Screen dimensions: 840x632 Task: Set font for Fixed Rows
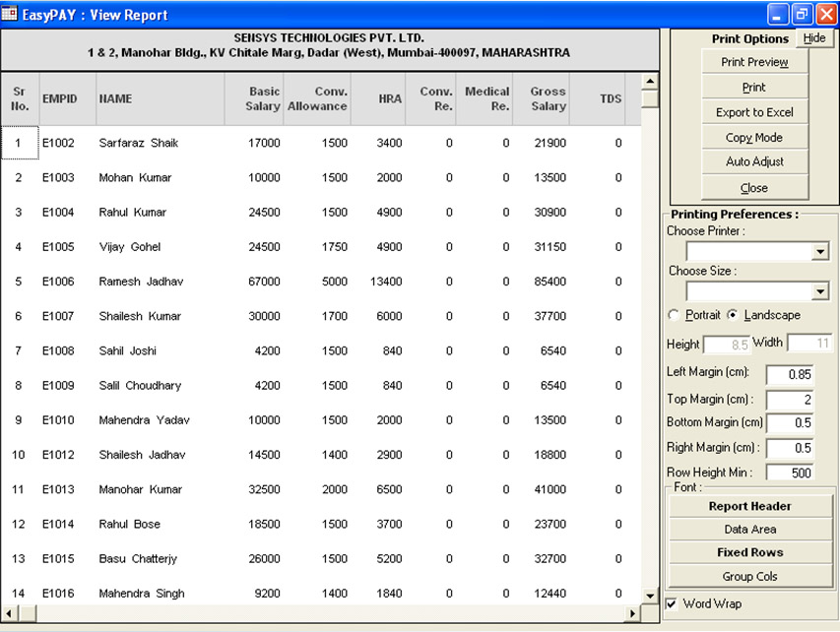coord(750,552)
